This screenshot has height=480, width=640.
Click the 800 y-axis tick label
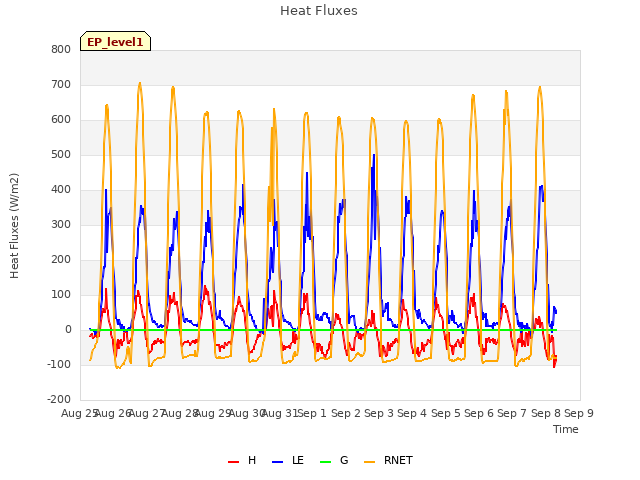pyautogui.click(x=61, y=50)
